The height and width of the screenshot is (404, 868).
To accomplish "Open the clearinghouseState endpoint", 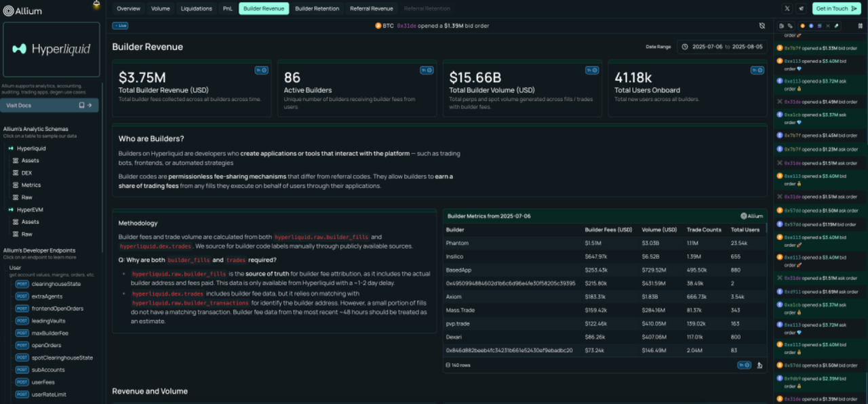I will pos(56,284).
